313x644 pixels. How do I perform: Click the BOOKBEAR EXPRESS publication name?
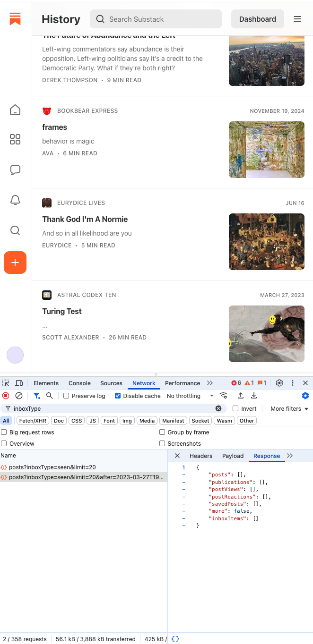(x=87, y=111)
